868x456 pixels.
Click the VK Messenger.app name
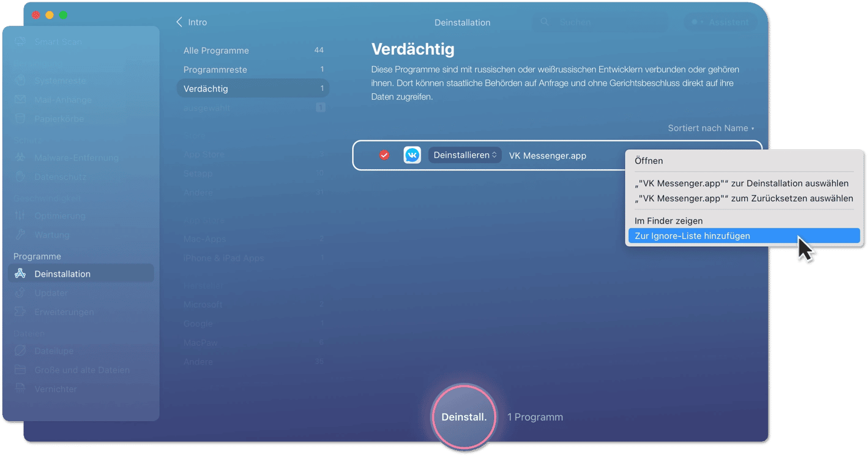click(x=547, y=156)
